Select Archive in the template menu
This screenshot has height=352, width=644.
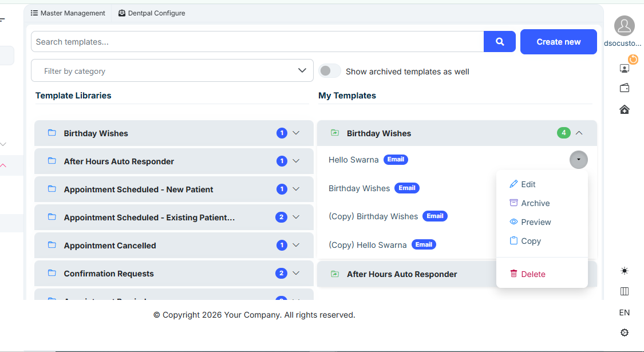point(535,203)
